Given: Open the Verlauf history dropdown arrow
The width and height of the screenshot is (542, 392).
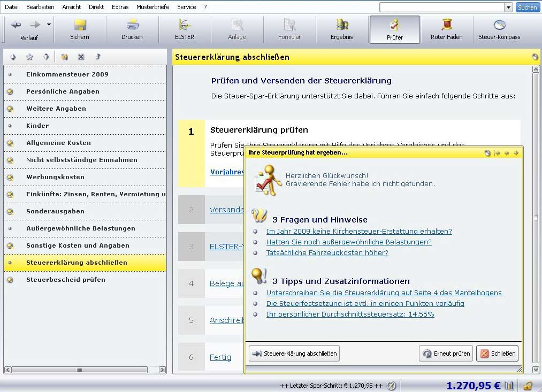Looking at the screenshot, I should click(49, 25).
